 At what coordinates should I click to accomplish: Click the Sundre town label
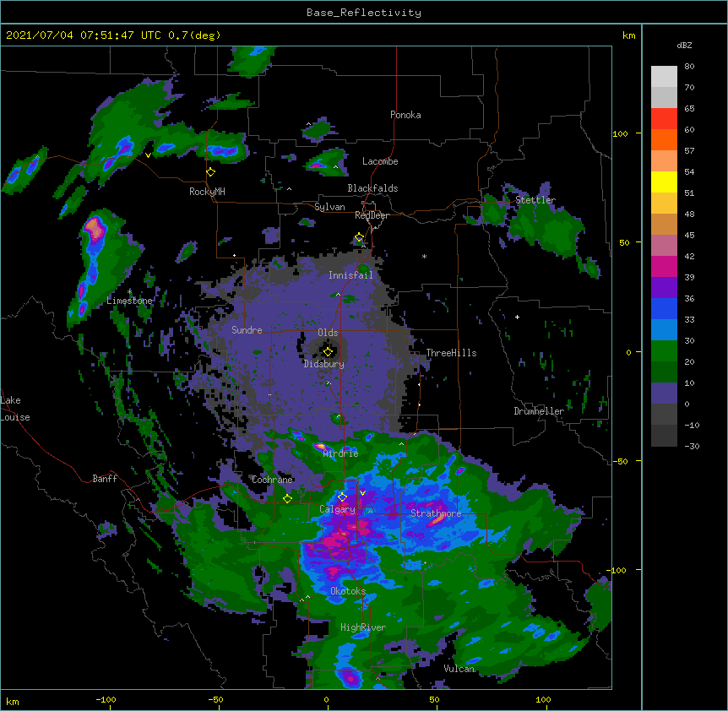point(247,330)
